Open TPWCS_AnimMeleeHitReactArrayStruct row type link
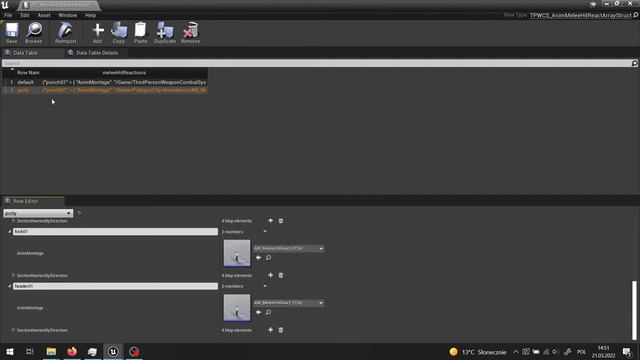This screenshot has width=640, height=360. point(580,15)
